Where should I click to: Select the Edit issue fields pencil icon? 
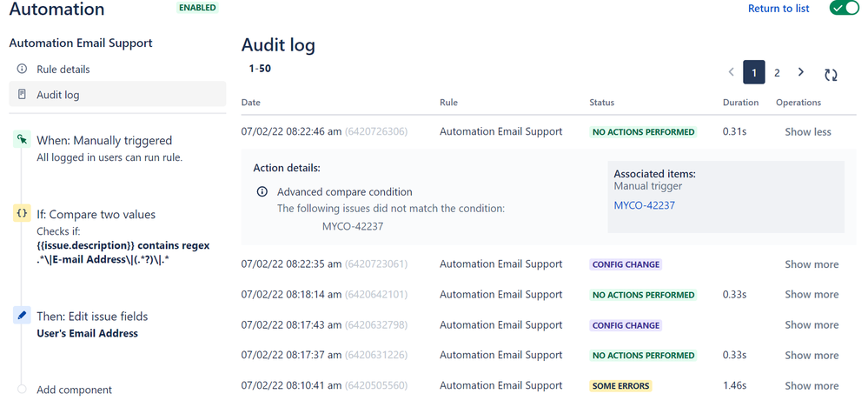(x=21, y=316)
